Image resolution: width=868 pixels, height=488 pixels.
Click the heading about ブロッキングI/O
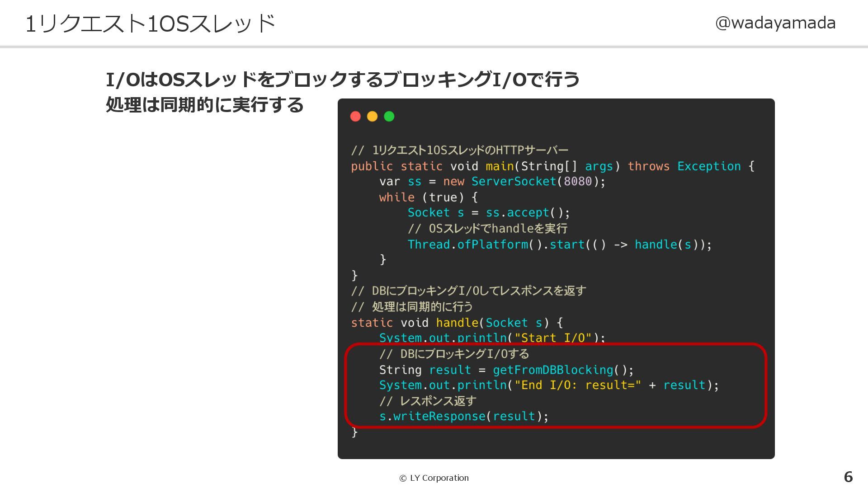(342, 80)
